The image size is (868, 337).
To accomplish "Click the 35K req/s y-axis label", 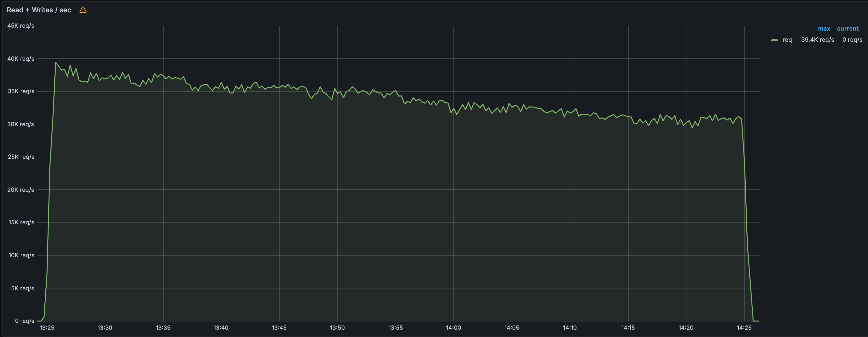I will [21, 91].
